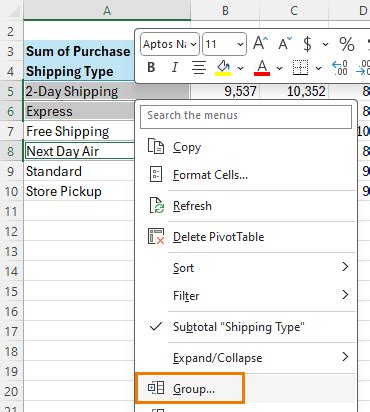Select the Store Pickup cell
Screen dimensions: 370x412
79,191
